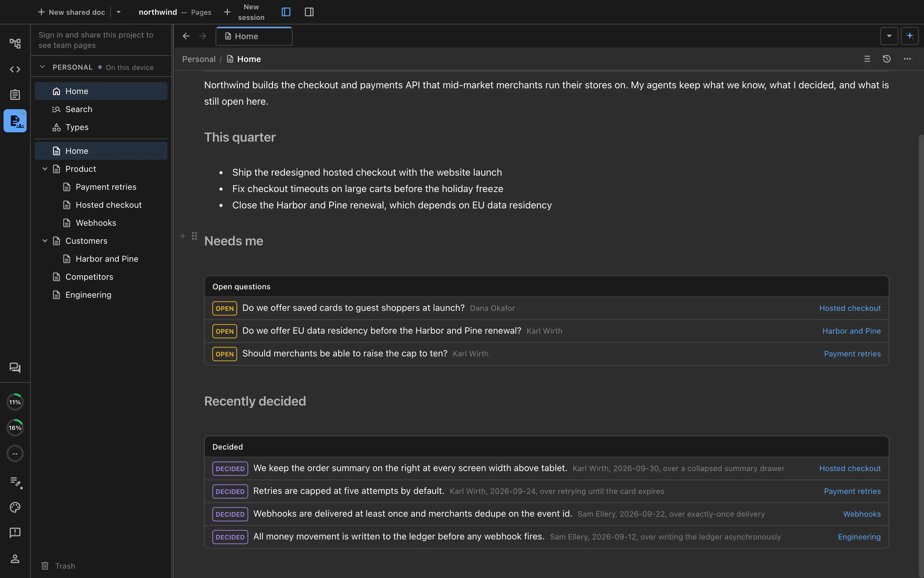Click the Competitors page document icon

[56, 277]
